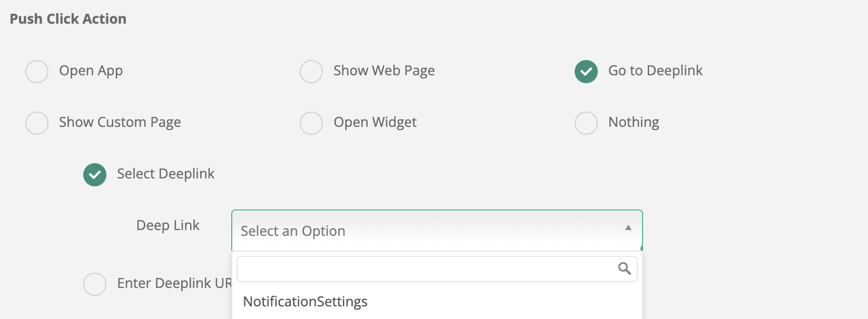Choose the Show Web Page radio circle
This screenshot has width=868, height=319.
[311, 72]
